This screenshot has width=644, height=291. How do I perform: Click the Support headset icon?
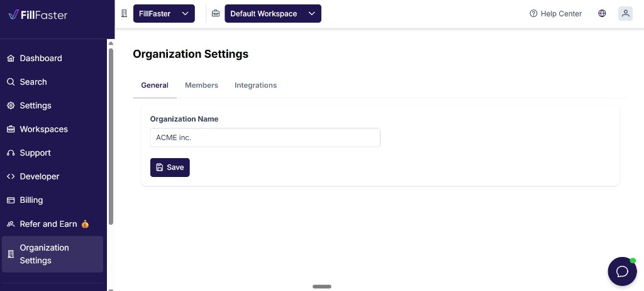(x=11, y=152)
